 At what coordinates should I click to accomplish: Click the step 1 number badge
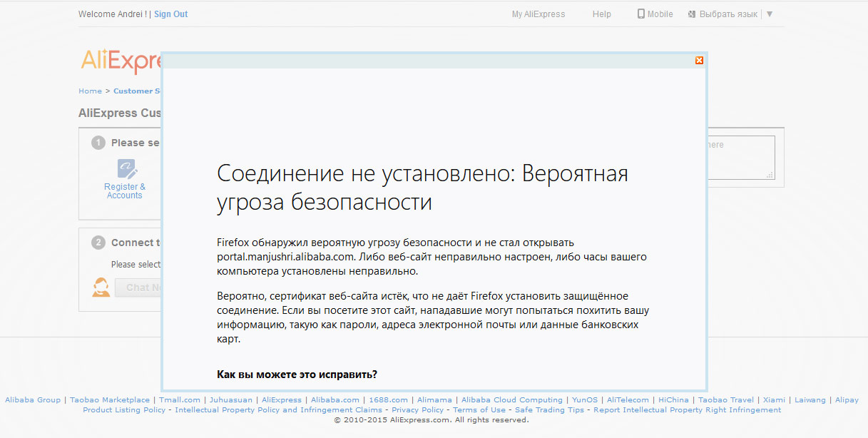tap(98, 143)
